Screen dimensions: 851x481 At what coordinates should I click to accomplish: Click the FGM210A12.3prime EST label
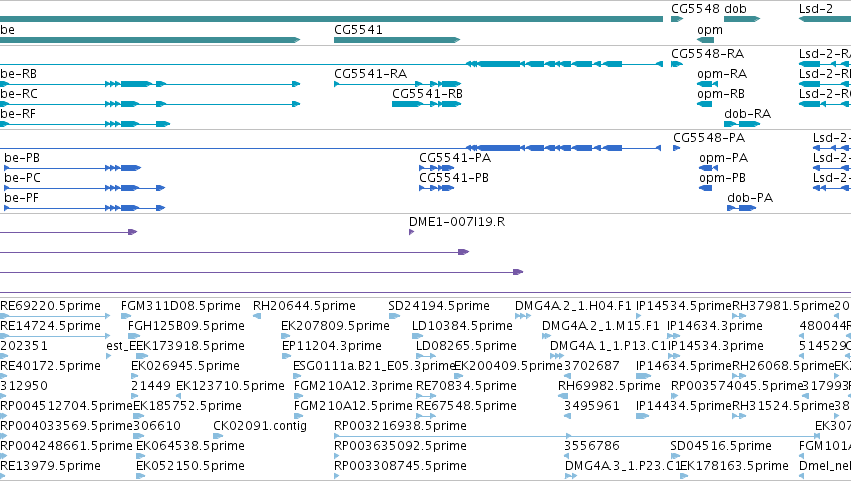(353, 387)
